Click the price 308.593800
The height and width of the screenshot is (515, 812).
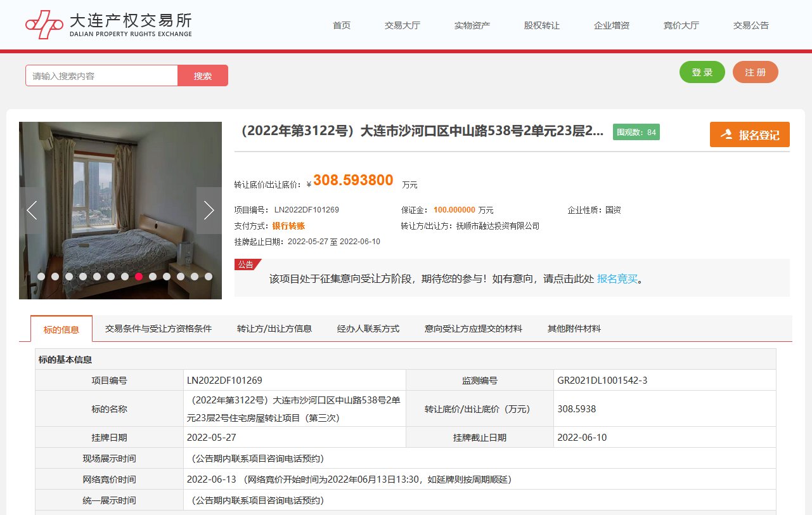point(353,180)
